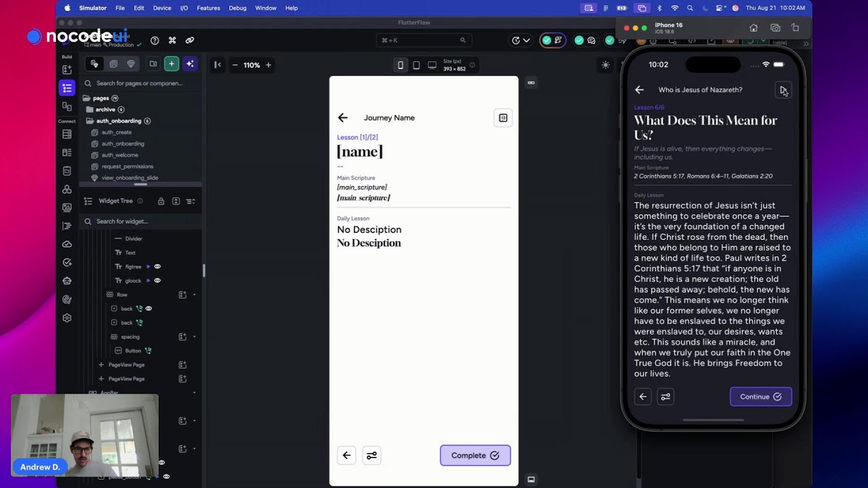
Task: Click the purple AI sparkle generate button
Action: click(x=190, y=64)
